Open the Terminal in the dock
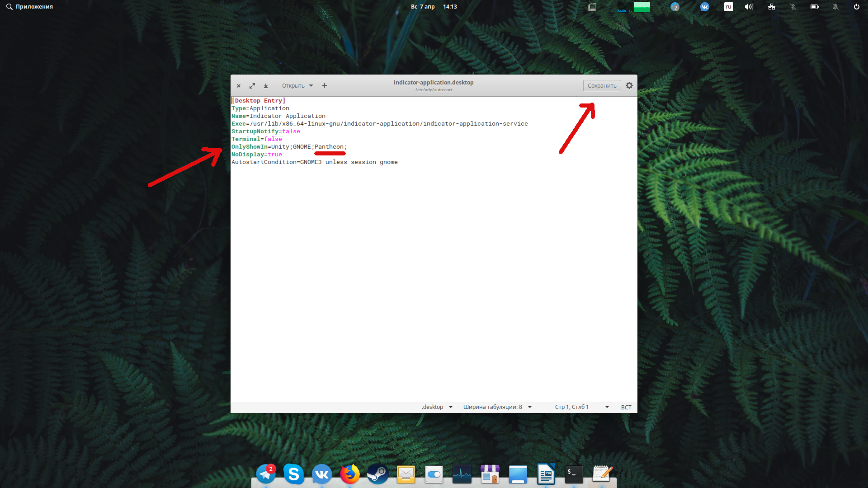This screenshot has width=868, height=488. coord(574,474)
